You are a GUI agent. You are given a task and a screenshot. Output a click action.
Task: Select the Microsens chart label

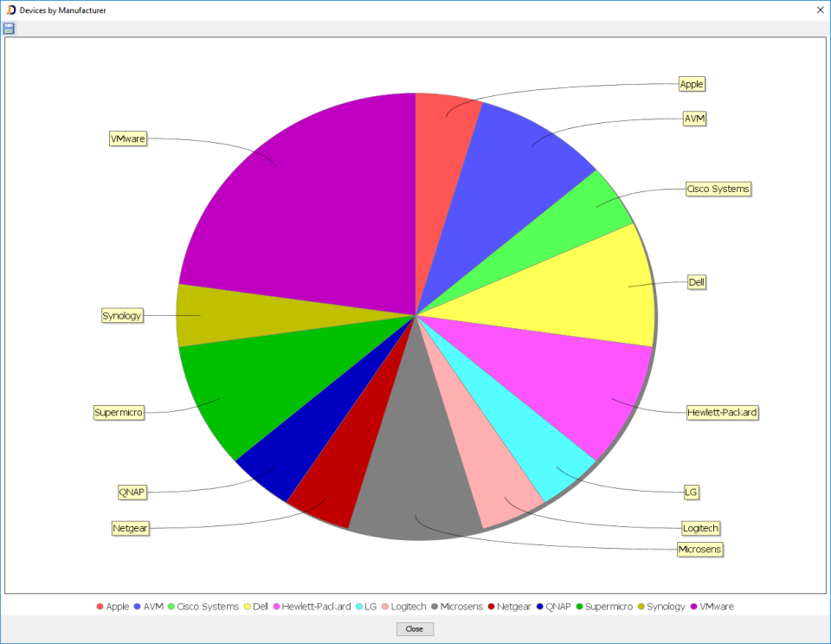click(700, 549)
